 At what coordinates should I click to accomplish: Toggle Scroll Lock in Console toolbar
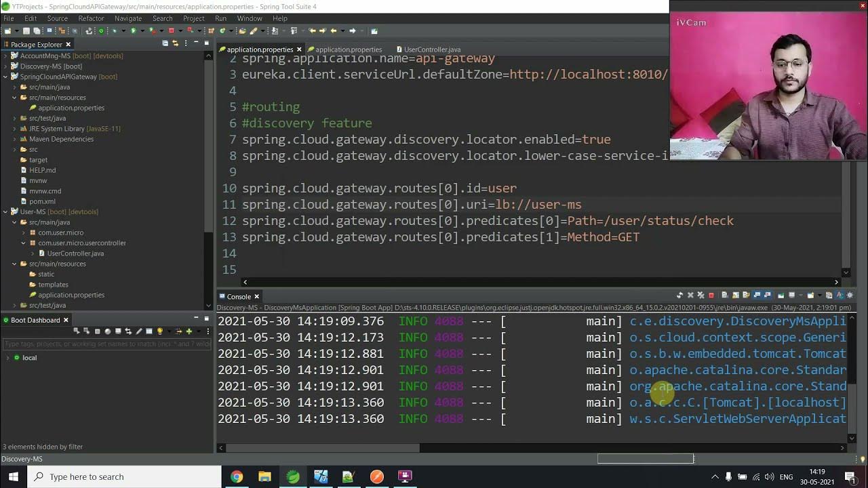[x=736, y=296]
